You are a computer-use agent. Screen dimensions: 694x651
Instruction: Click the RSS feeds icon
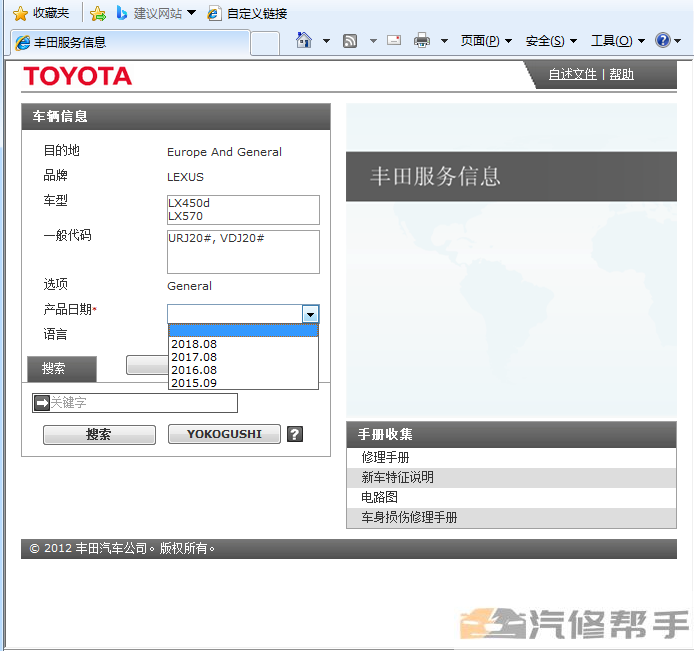(x=350, y=41)
